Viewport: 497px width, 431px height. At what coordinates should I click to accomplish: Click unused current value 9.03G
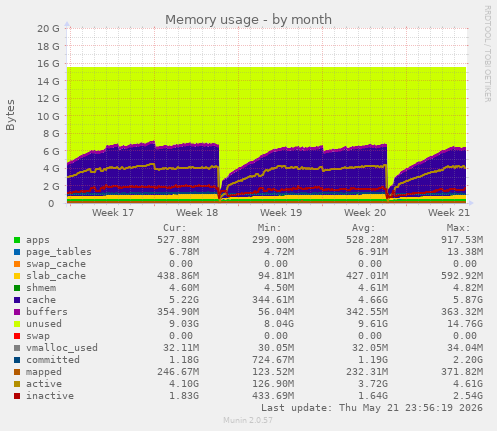tap(184, 324)
